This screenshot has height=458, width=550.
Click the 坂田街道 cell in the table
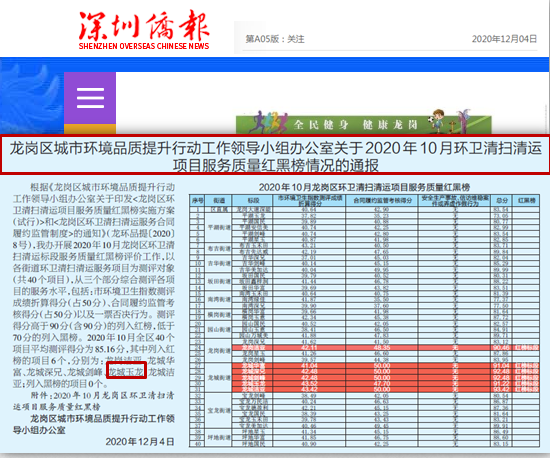(x=219, y=281)
